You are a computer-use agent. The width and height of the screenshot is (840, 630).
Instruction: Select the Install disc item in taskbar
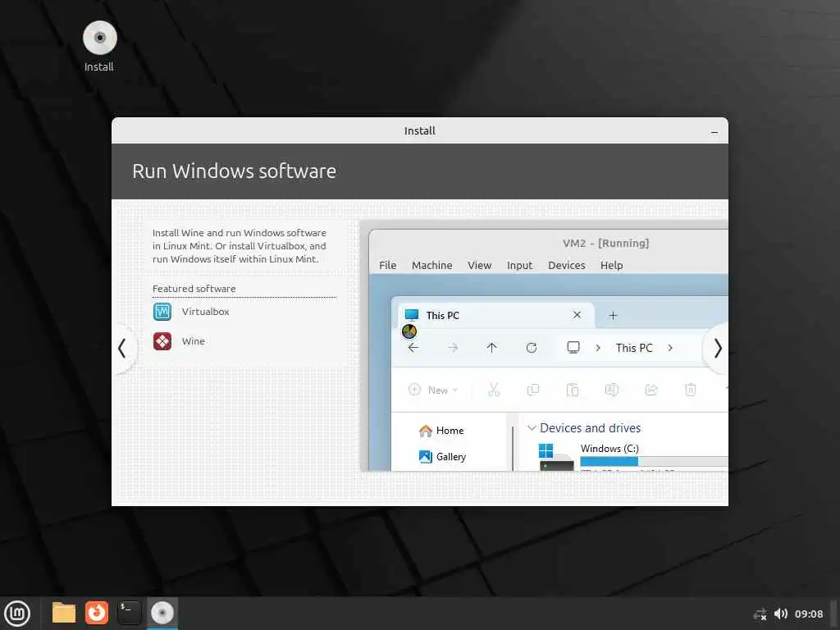pyautogui.click(x=162, y=613)
